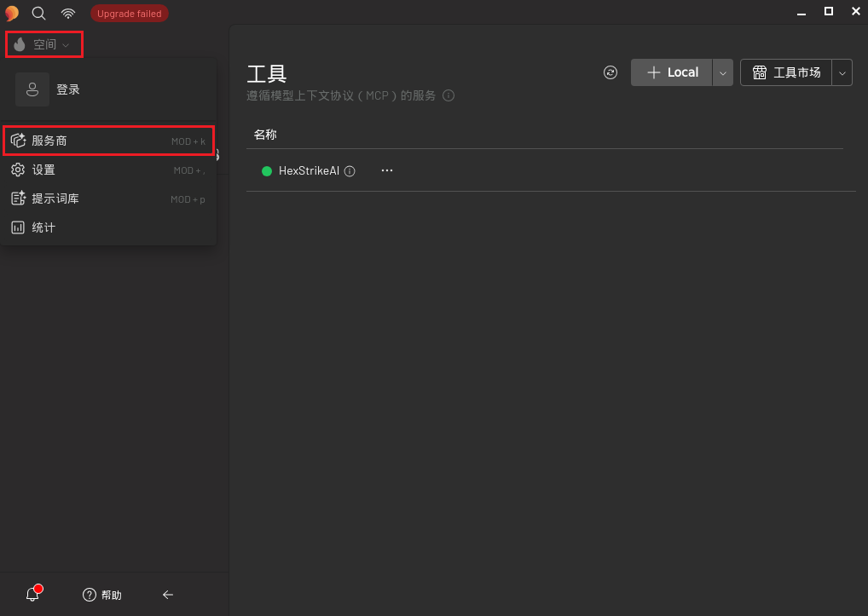Open notifications from the bell icon

click(32, 594)
